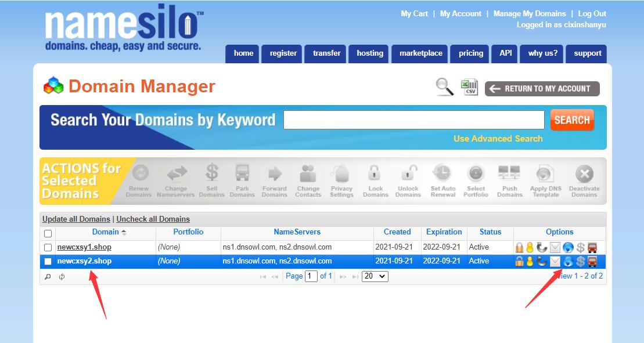Open the My Account link
The width and height of the screenshot is (644, 343).
click(x=461, y=13)
